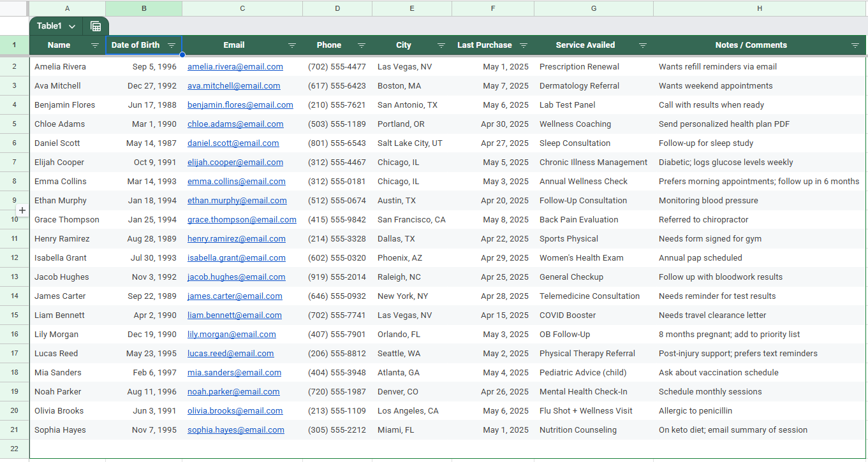This screenshot has height=462, width=868.
Task: Click daniel.scott@email.com email link
Action: 233,143
